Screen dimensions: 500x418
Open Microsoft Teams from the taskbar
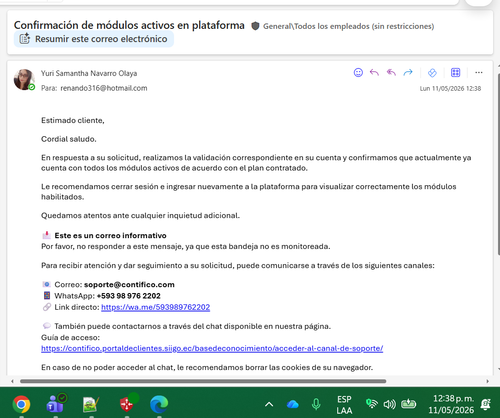(x=56, y=403)
